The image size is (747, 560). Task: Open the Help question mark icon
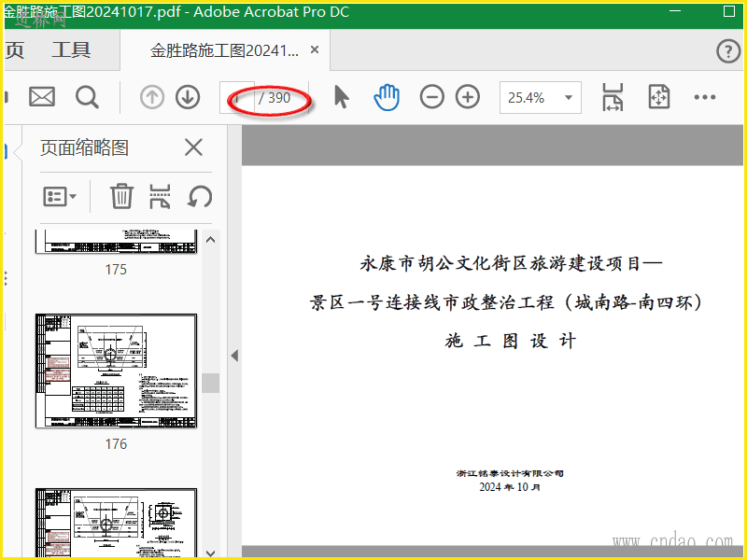click(728, 50)
